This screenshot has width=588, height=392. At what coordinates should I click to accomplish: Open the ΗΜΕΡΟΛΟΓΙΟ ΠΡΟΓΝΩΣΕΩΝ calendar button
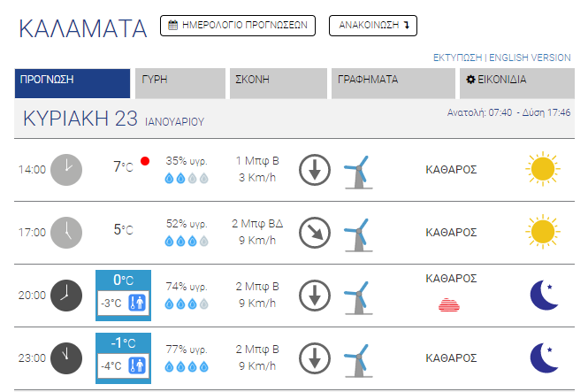tap(238, 26)
